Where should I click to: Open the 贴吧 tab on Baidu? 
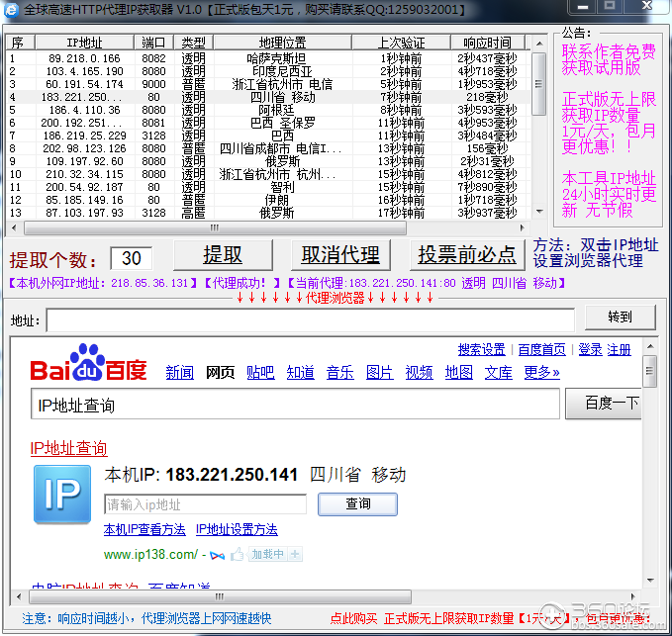[260, 372]
